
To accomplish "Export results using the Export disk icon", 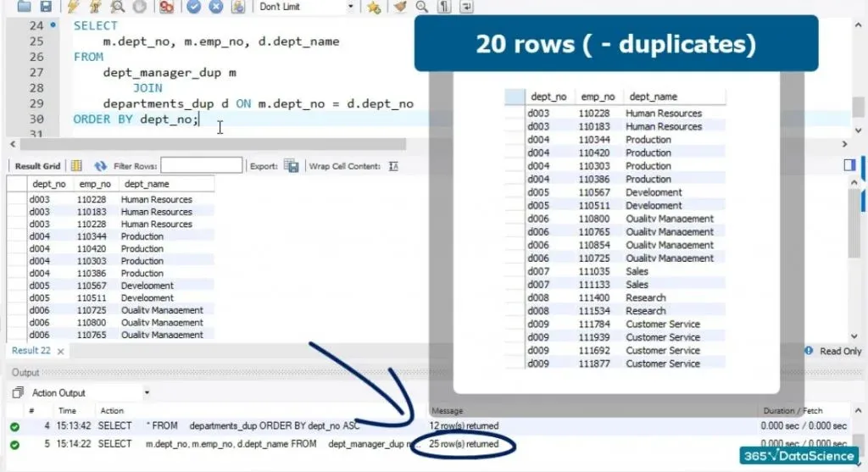I will pyautogui.click(x=291, y=166).
